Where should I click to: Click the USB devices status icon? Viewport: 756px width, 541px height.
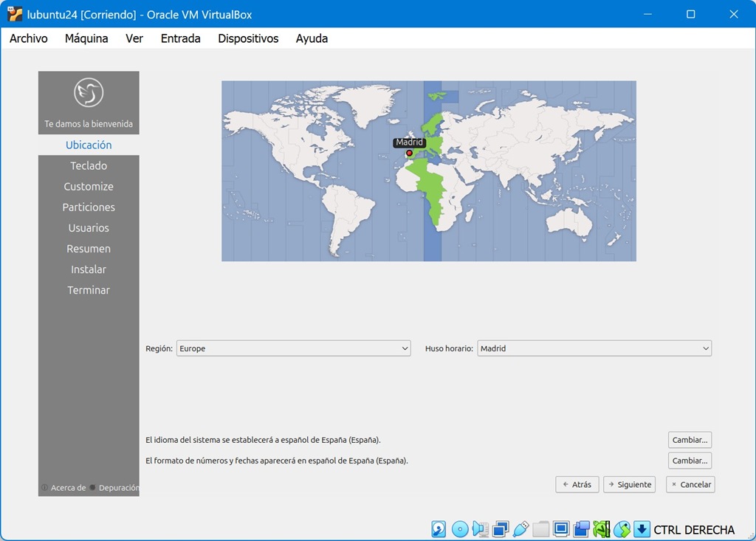tap(520, 529)
